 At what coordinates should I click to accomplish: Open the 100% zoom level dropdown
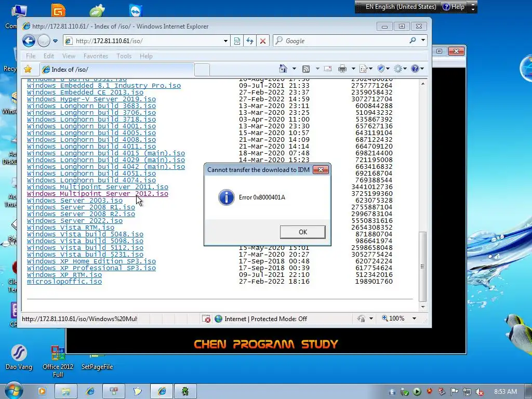414,318
